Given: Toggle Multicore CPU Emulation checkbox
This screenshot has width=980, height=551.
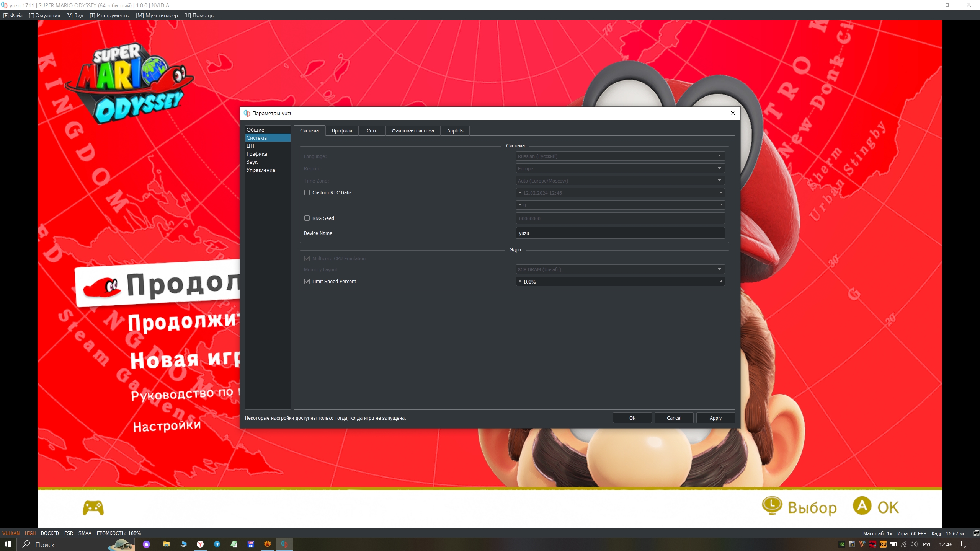Looking at the screenshot, I should click(307, 258).
